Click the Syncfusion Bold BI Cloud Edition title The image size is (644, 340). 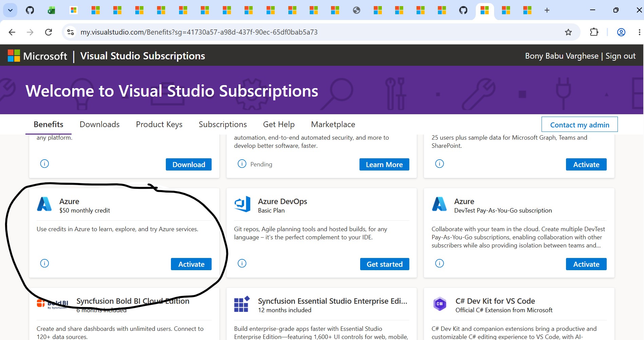(x=133, y=301)
